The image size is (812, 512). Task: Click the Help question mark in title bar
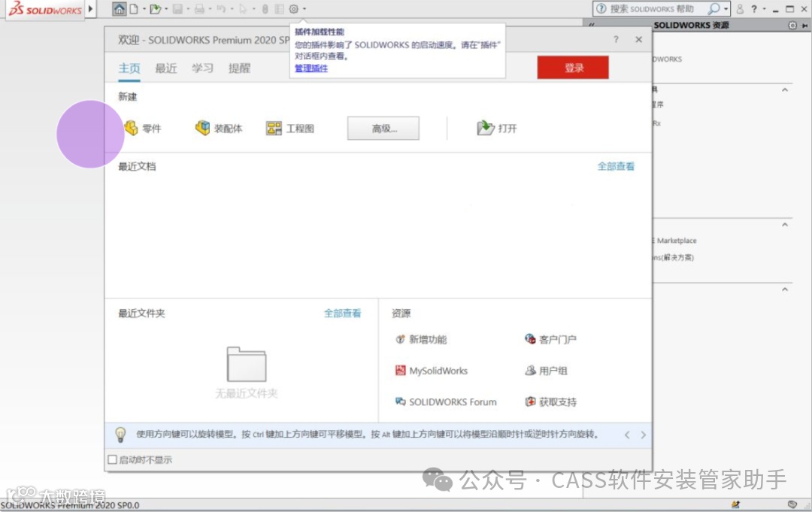754,9
